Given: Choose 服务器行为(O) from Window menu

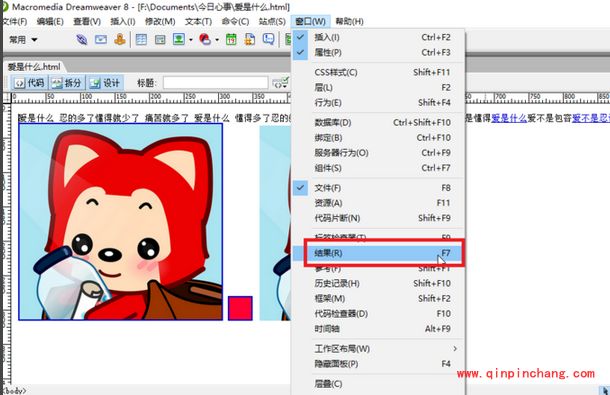Looking at the screenshot, I should [x=378, y=153].
